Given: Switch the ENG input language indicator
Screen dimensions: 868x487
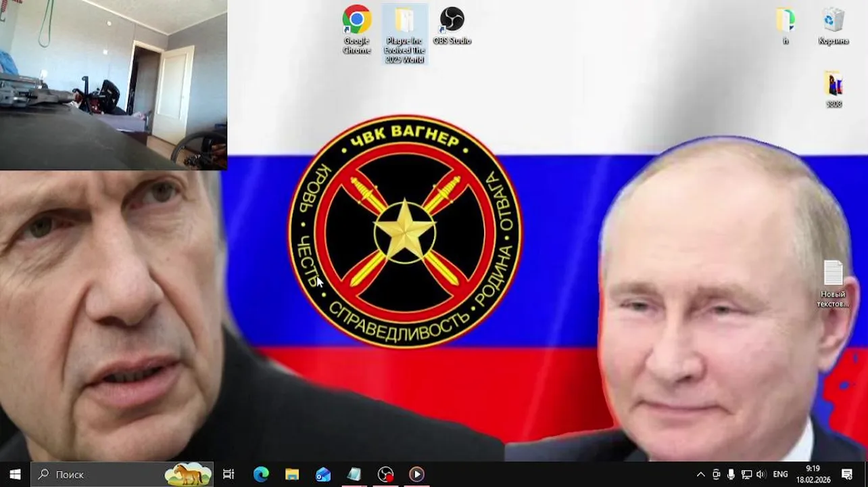Looking at the screenshot, I should pyautogui.click(x=780, y=474).
